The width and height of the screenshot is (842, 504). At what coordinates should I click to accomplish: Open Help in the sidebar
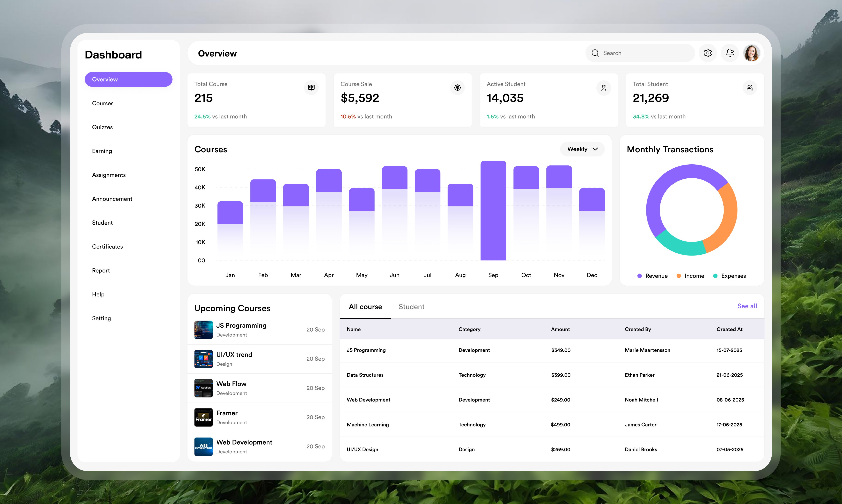click(98, 295)
